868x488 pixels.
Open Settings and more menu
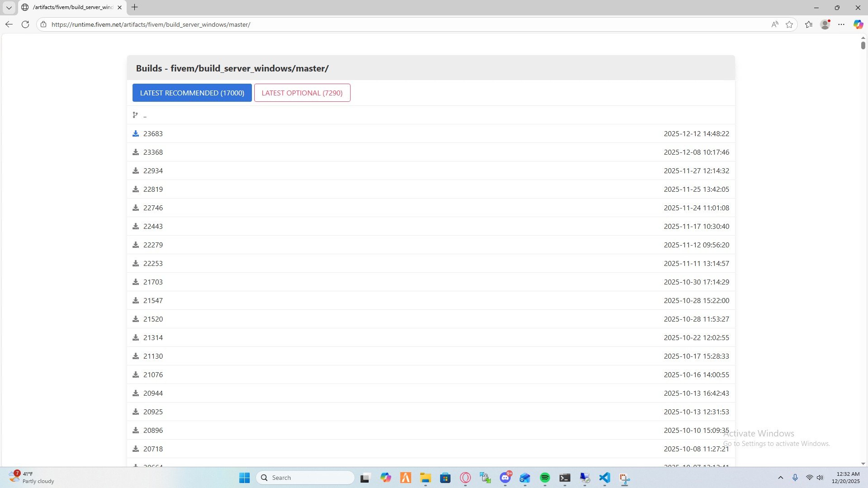coord(841,24)
